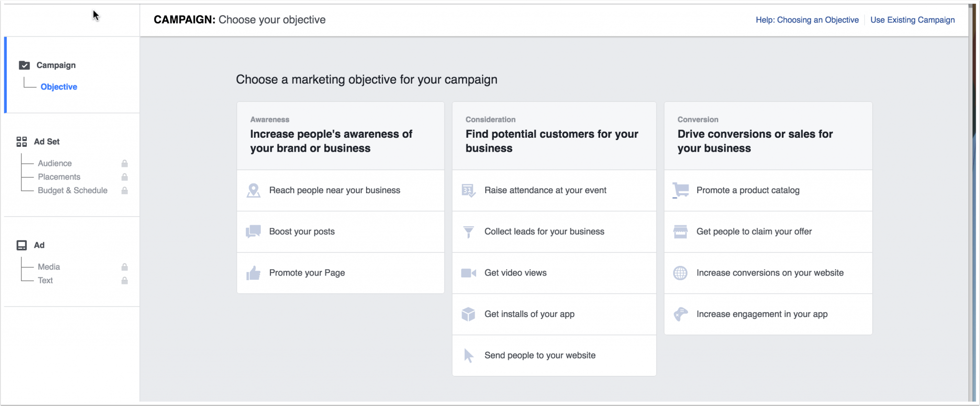Choose Collect leads for your business
The width and height of the screenshot is (980, 406).
pos(554,231)
